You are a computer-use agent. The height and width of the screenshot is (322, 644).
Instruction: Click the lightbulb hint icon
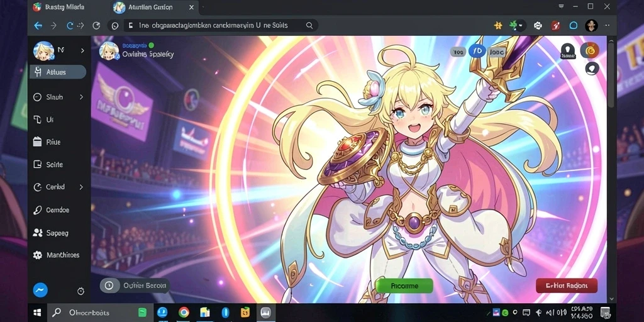coord(567,50)
